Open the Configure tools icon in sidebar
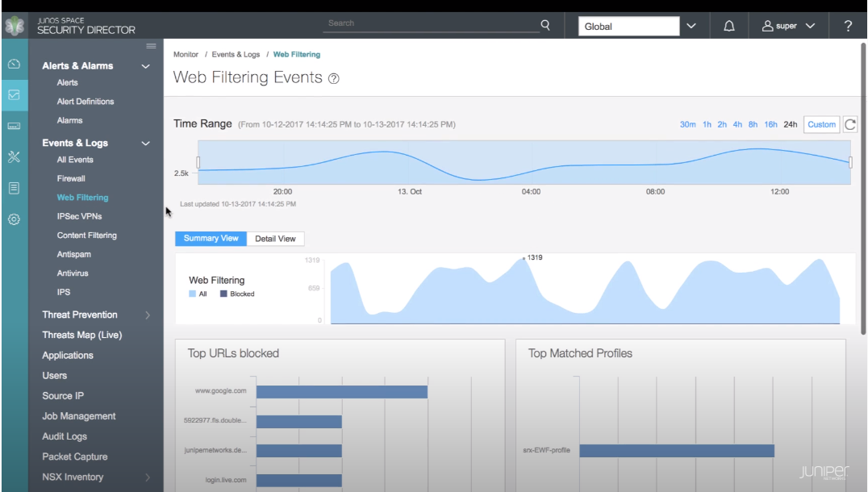Viewport: 868px width, 492px height. coord(14,156)
